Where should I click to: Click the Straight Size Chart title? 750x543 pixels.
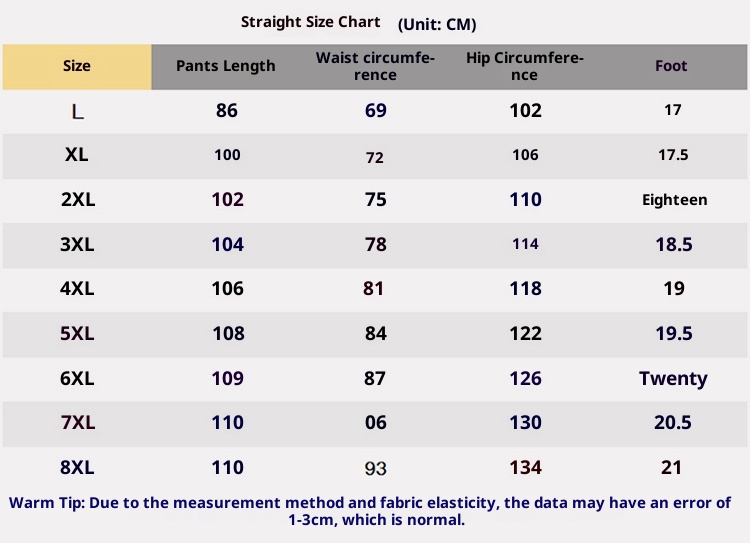tap(311, 22)
